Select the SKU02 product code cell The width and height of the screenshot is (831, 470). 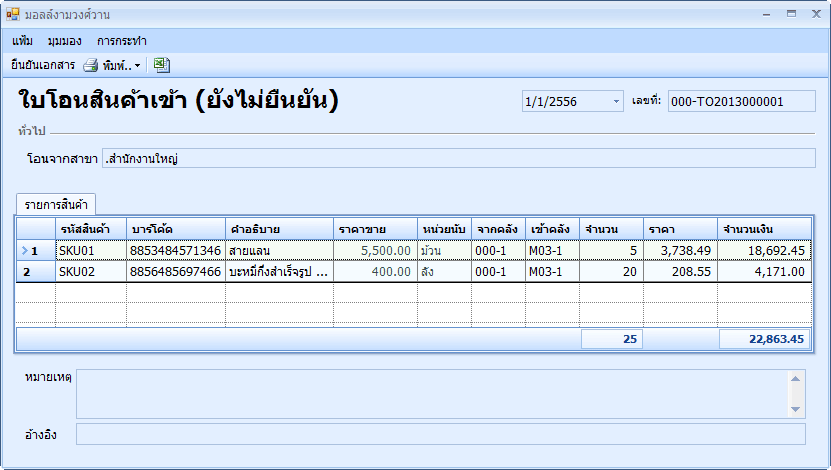click(90, 272)
